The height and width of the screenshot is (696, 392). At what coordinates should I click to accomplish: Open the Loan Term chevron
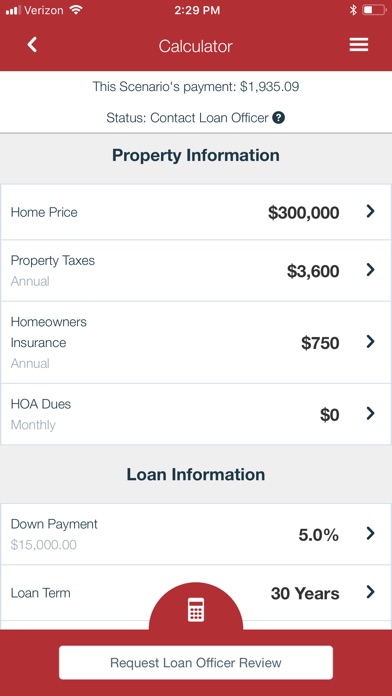pyautogui.click(x=370, y=592)
